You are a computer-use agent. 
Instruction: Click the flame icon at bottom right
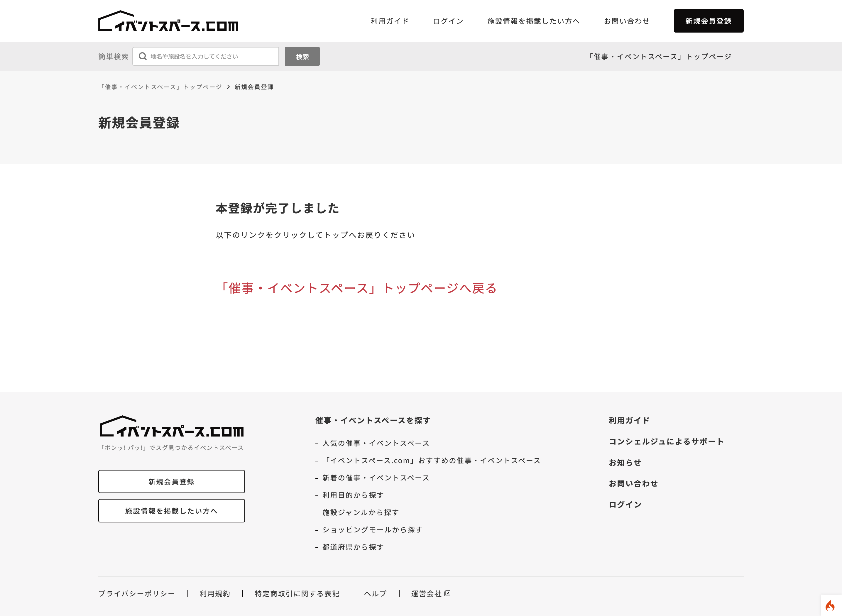tap(830, 605)
